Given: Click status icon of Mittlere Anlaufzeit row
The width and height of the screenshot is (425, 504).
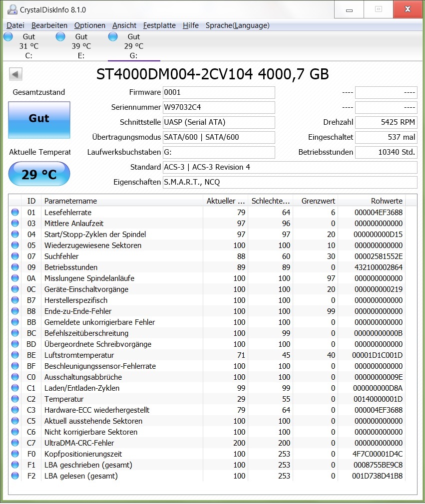Looking at the screenshot, I should (x=15, y=223).
